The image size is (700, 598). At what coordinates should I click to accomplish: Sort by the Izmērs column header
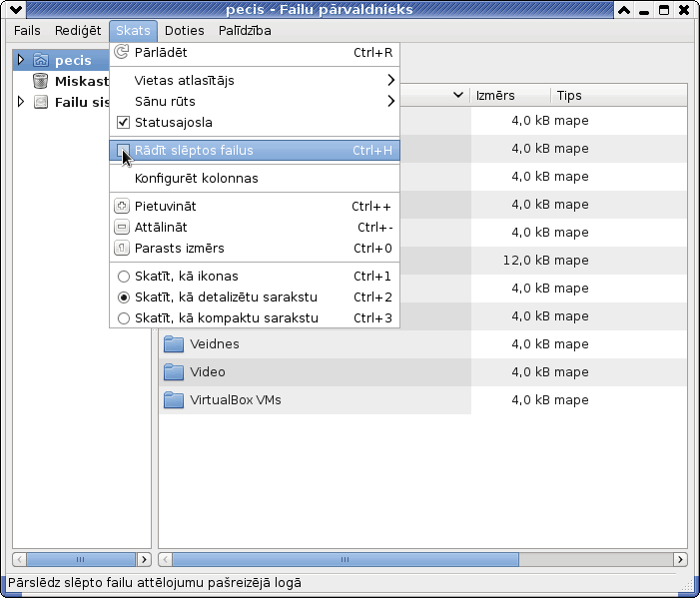[x=510, y=96]
